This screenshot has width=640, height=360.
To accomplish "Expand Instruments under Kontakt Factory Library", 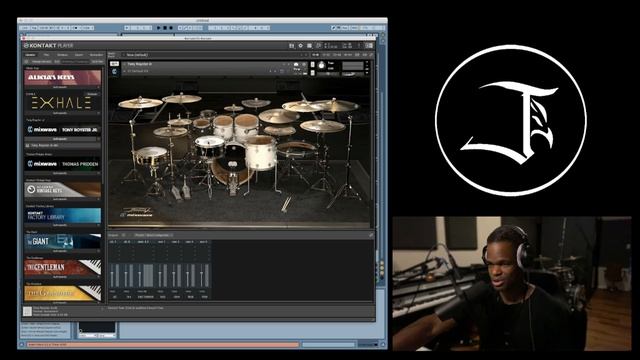I will pyautogui.click(x=61, y=225).
